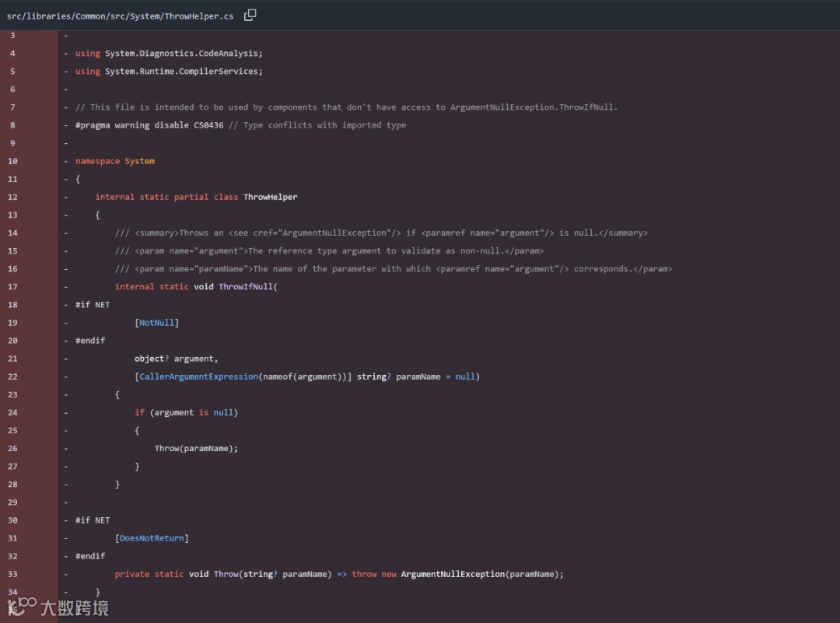Click the NotNull attribute on line 19
840x623 pixels.
point(157,323)
